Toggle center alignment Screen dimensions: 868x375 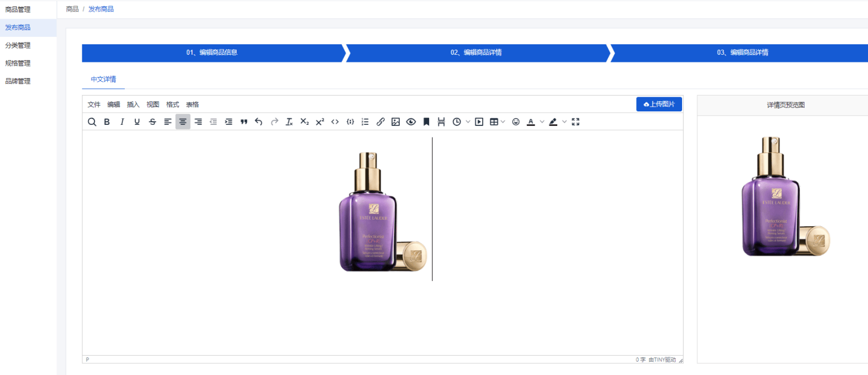(183, 122)
